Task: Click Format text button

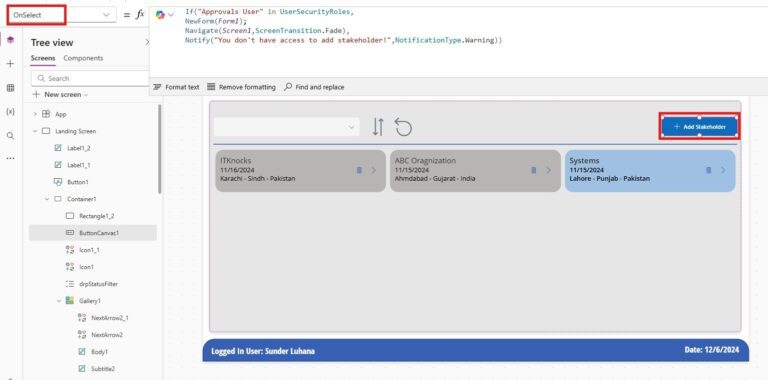Action: [176, 87]
